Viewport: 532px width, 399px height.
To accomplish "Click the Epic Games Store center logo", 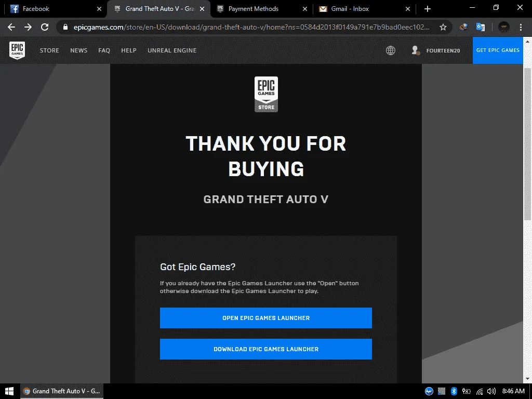I will tap(266, 94).
